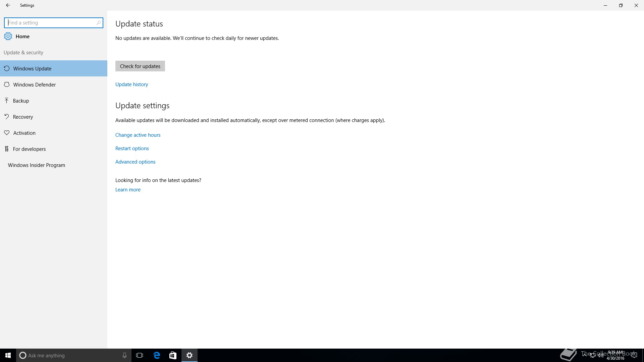This screenshot has width=644, height=362.
Task: Click the back arrow in Settings title bar
Action: (x=8, y=5)
